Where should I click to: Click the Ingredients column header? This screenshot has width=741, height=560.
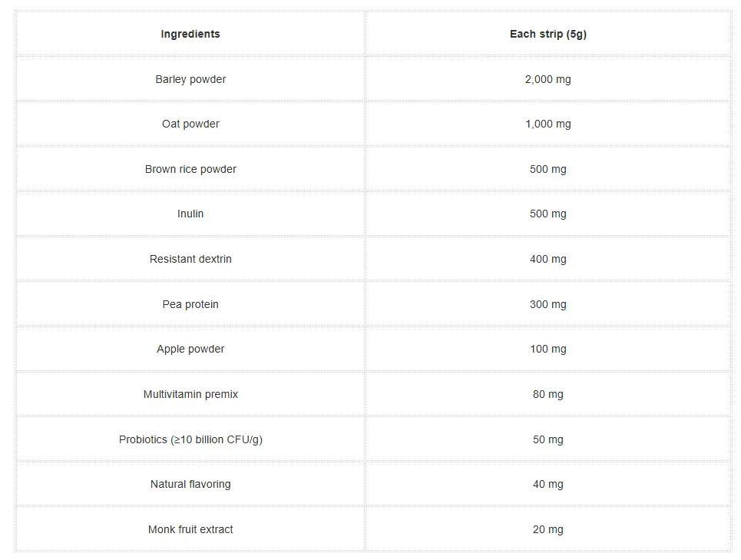(190, 34)
